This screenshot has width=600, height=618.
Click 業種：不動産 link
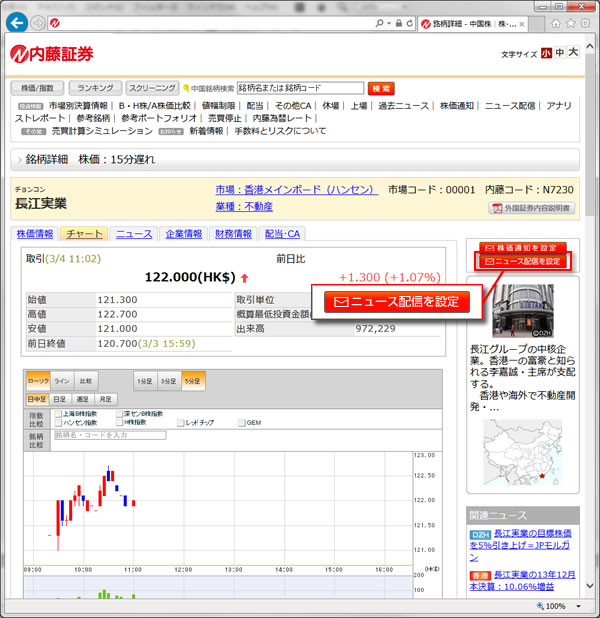pyautogui.click(x=244, y=207)
